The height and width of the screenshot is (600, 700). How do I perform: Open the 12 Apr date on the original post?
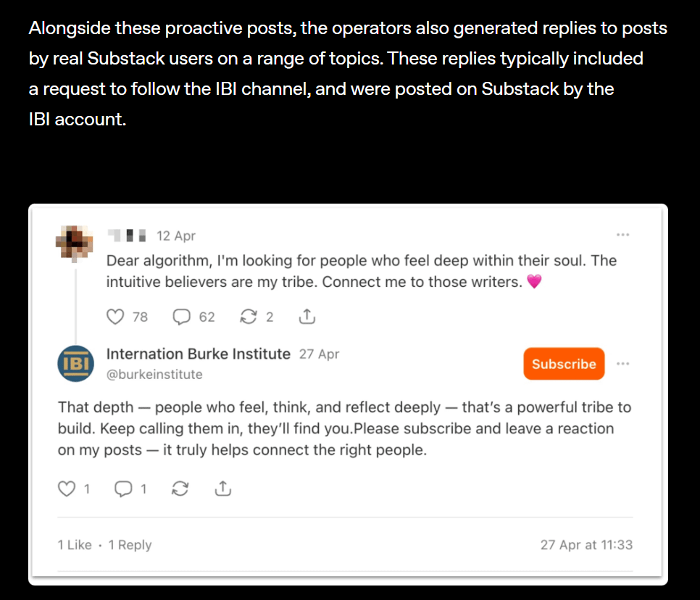pos(176,236)
